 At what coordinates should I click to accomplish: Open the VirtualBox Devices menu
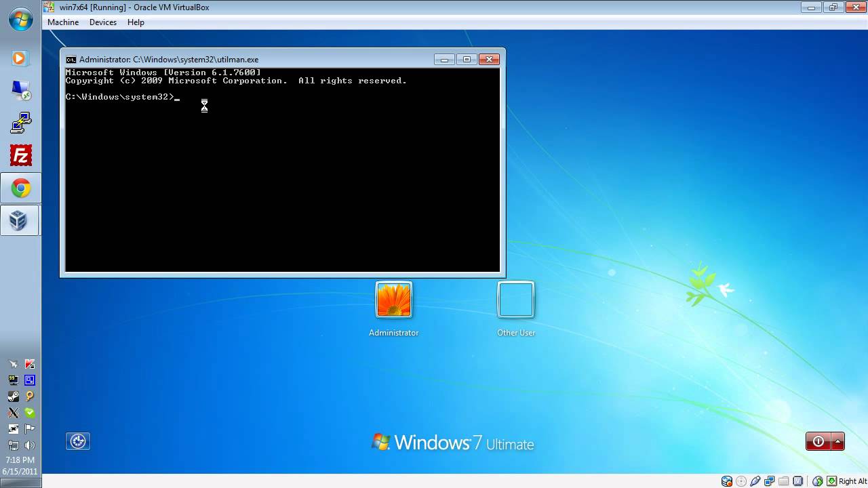(x=103, y=22)
